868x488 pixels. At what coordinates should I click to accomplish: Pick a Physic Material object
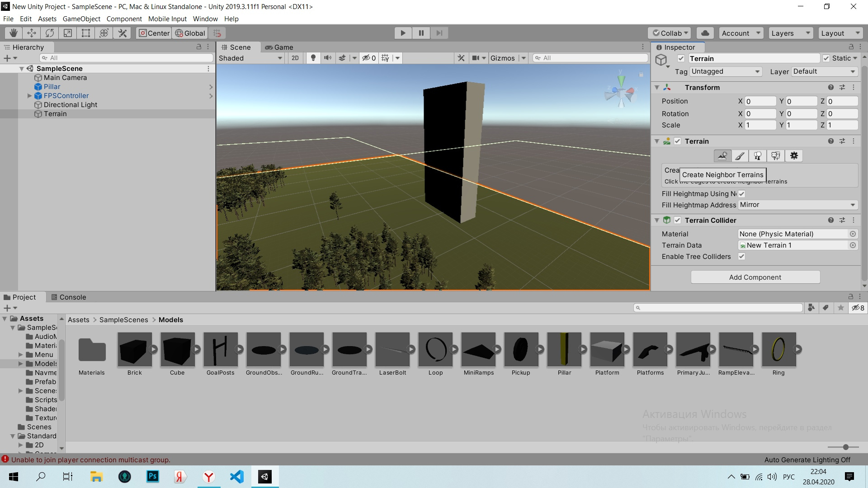click(853, 234)
